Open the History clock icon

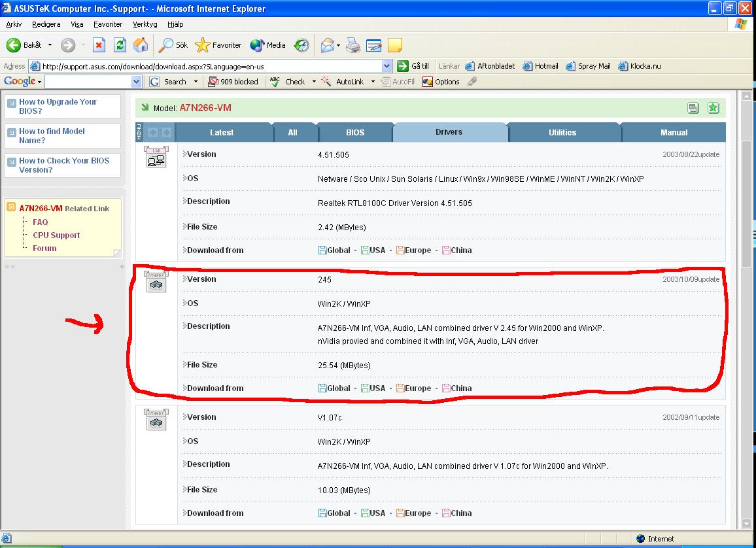(x=302, y=45)
